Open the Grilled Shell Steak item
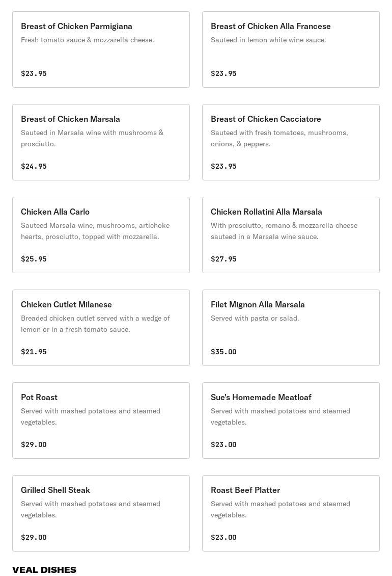Image resolution: width=392 pixels, height=576 pixels. coord(101,513)
